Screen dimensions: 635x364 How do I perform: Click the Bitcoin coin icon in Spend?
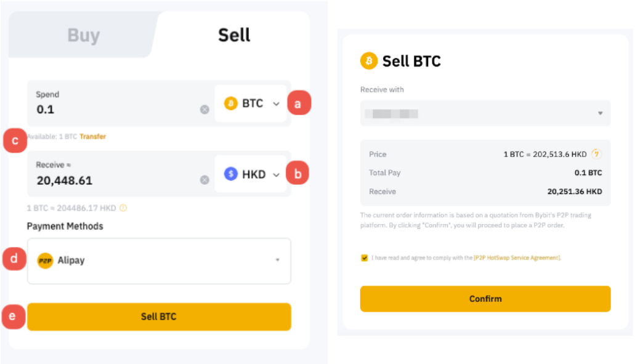[x=231, y=103]
